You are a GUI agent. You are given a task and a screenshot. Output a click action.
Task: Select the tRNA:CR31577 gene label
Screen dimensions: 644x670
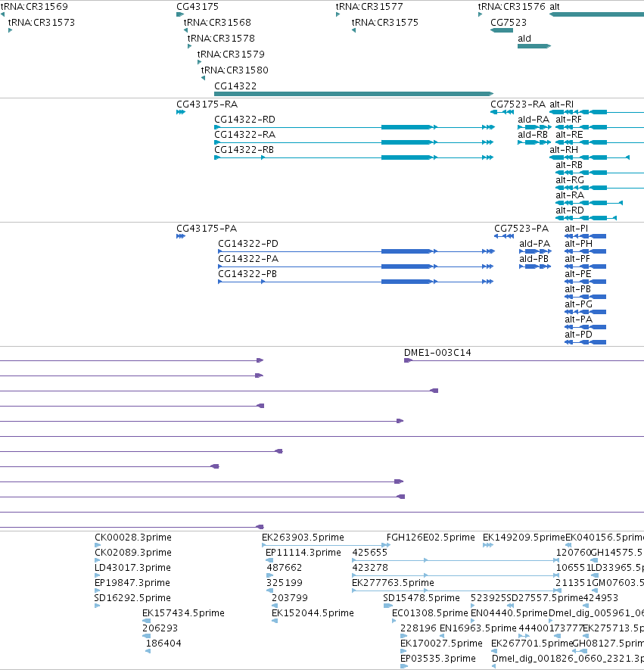click(369, 7)
